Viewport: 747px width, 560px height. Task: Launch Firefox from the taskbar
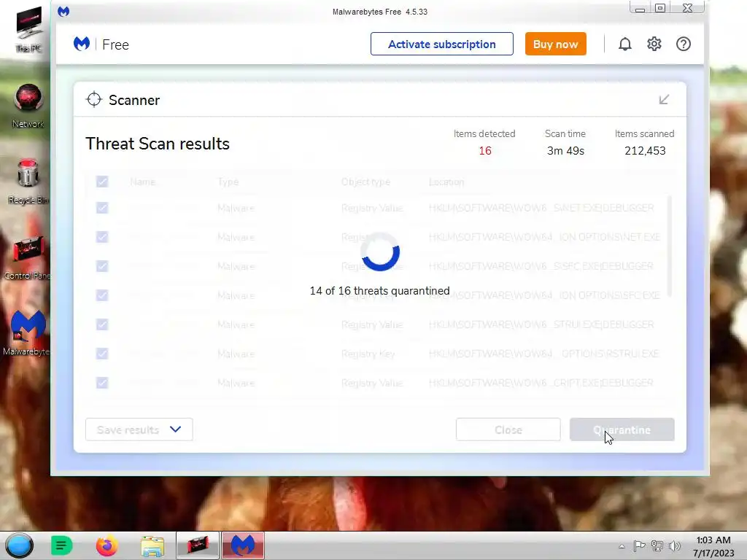107,545
